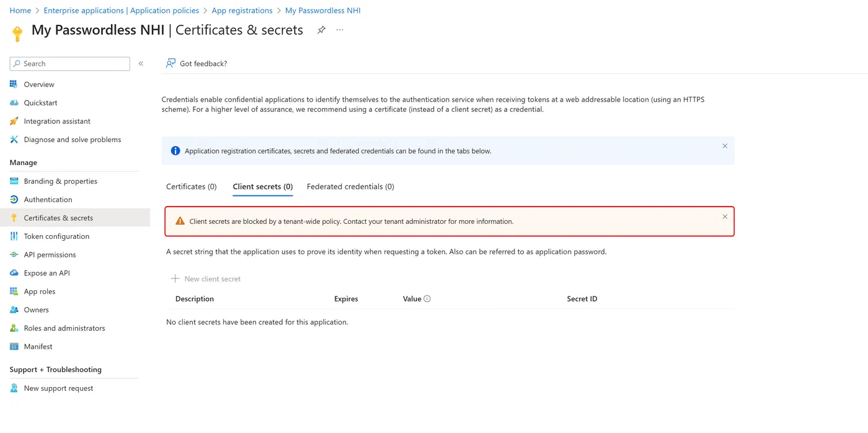The height and width of the screenshot is (433, 868).
Task: Open Token configuration page
Action: click(56, 236)
